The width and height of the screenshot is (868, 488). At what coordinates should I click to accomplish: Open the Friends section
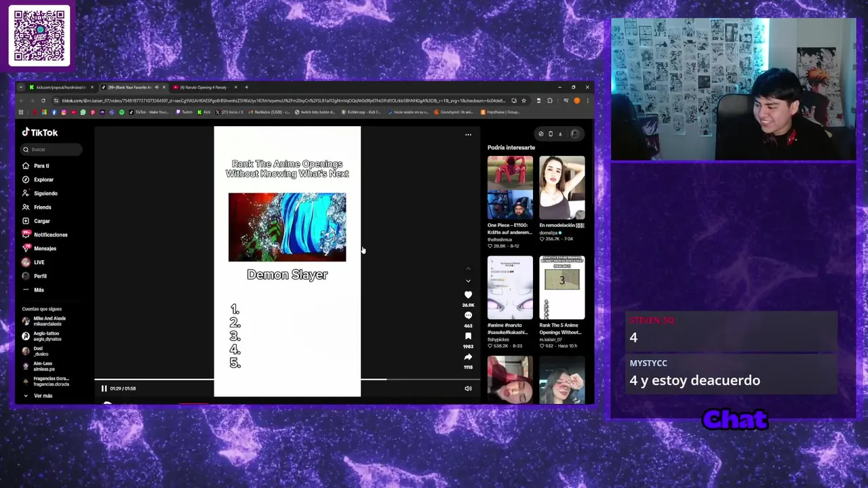click(42, 207)
